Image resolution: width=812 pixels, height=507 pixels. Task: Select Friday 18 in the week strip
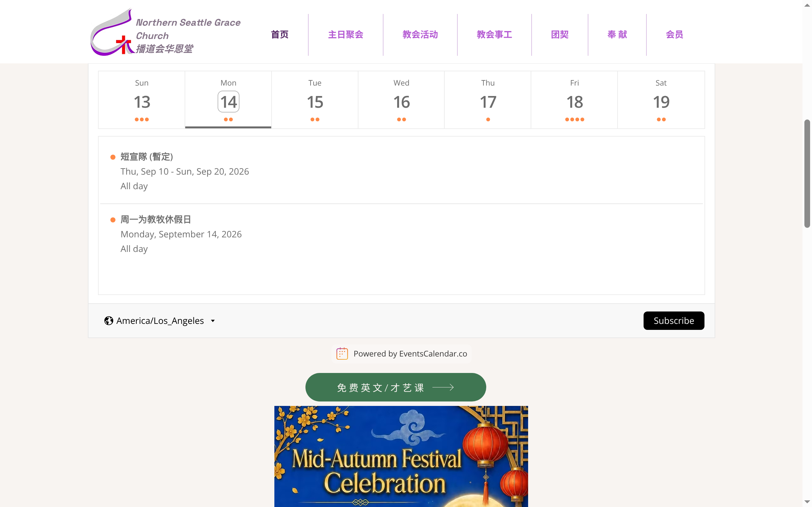[574, 99]
